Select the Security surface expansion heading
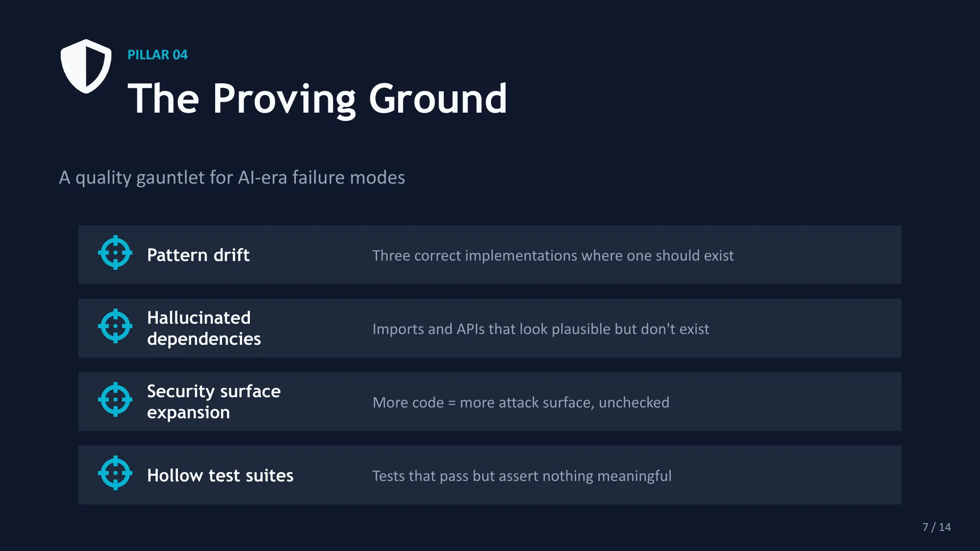 (x=214, y=402)
